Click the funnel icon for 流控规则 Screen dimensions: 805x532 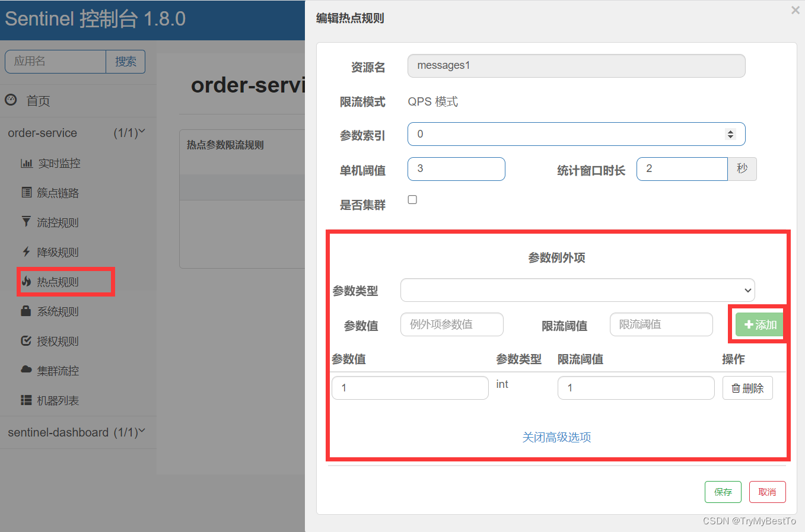[26, 222]
